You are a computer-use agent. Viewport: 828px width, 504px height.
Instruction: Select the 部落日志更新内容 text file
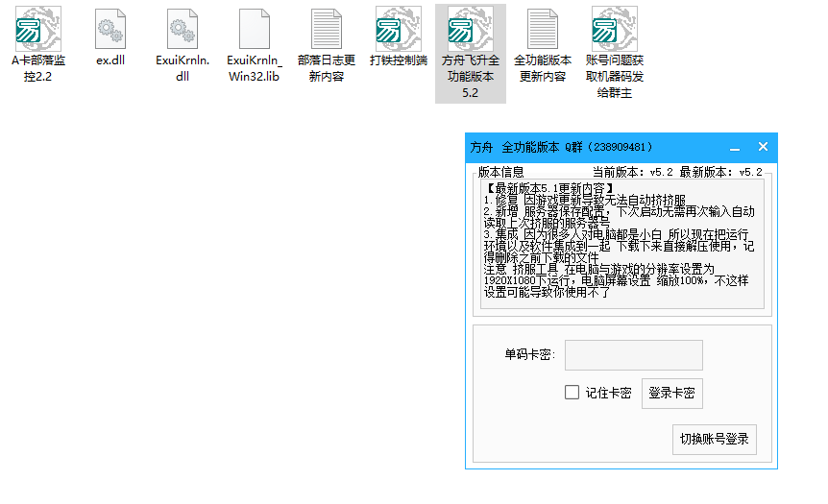tap(327, 29)
